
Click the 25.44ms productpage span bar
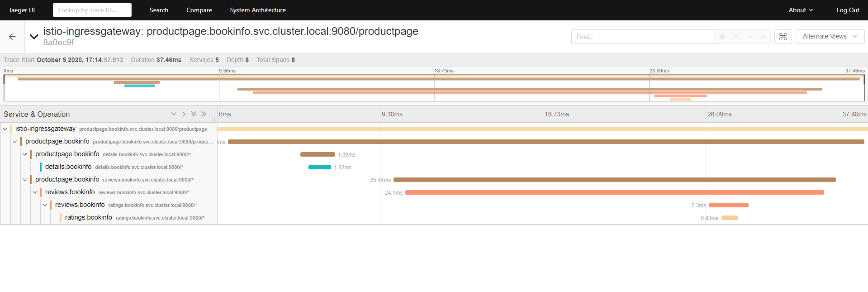pos(615,180)
